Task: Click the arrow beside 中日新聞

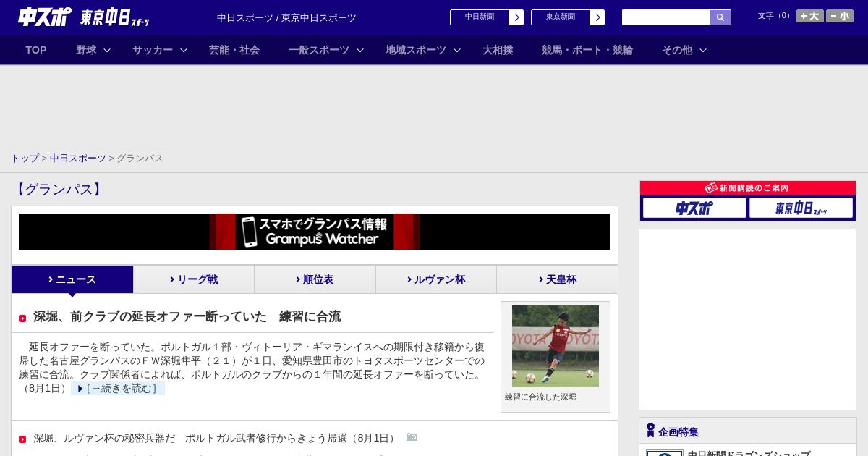Action: [x=516, y=17]
